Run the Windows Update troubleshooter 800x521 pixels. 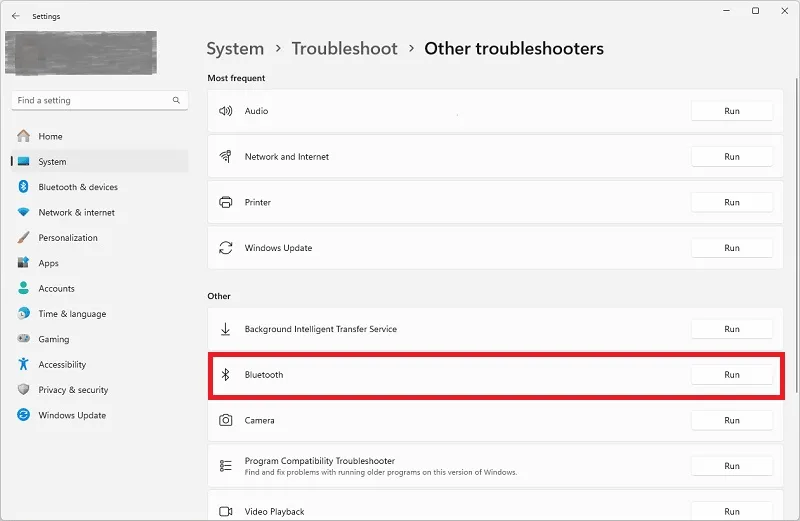click(x=732, y=247)
